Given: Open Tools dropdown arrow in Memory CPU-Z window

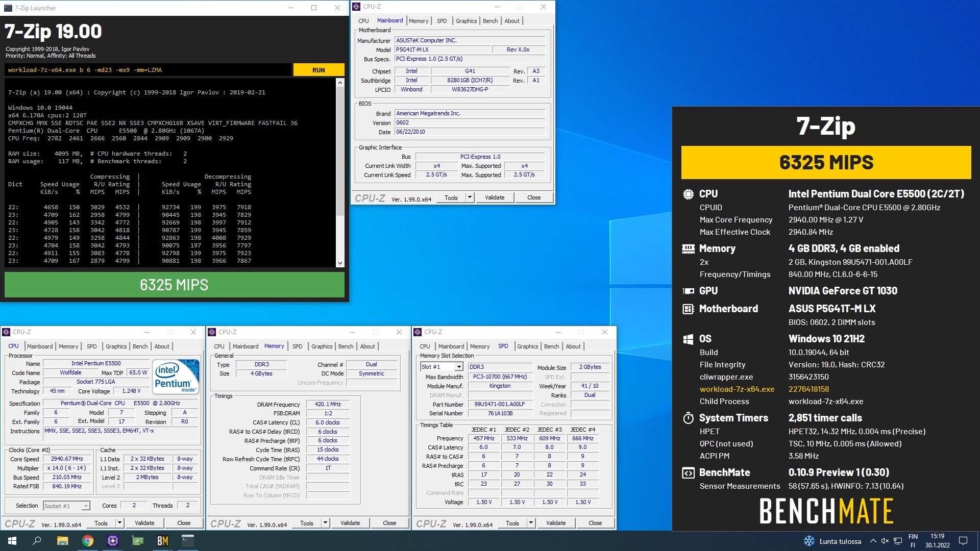Looking at the screenshot, I should click(325, 523).
